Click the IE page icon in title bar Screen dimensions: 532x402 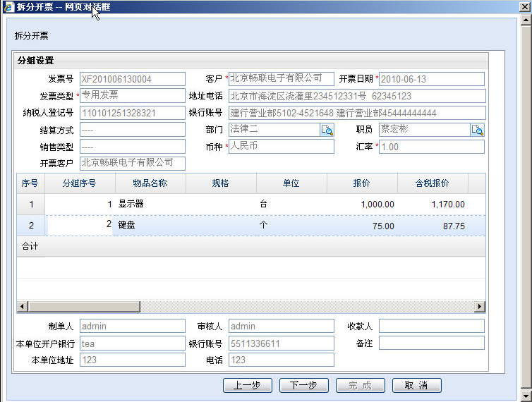(8, 7)
